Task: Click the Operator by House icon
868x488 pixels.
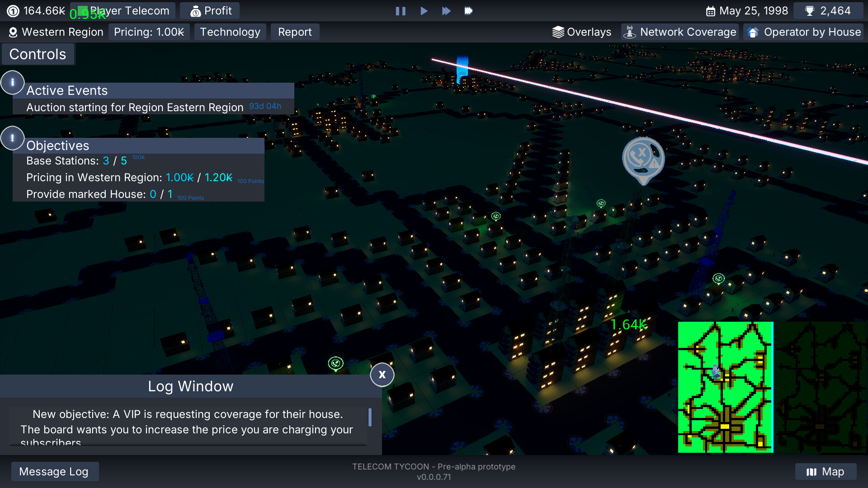Action: coord(753,32)
